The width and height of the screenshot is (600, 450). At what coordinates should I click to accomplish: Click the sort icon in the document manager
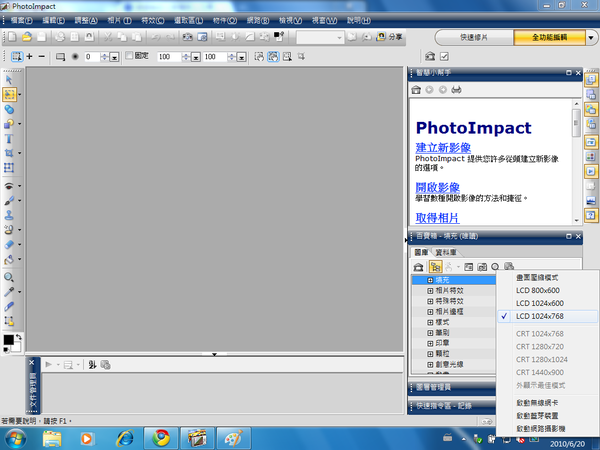[x=92, y=365]
